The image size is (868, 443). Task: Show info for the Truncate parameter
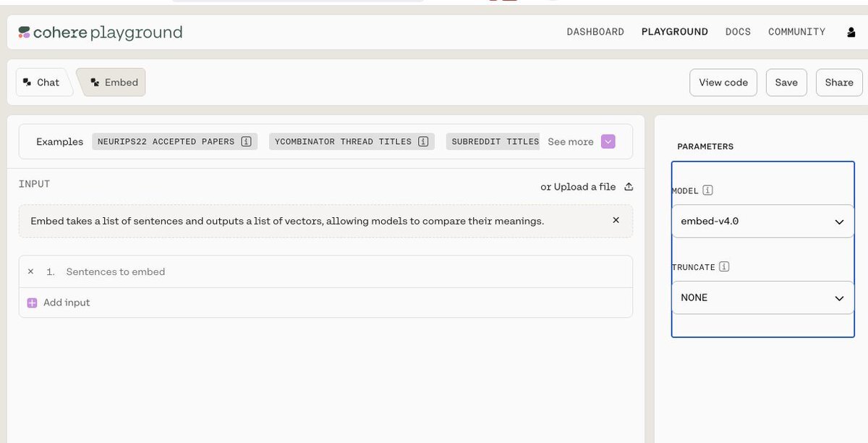click(724, 267)
